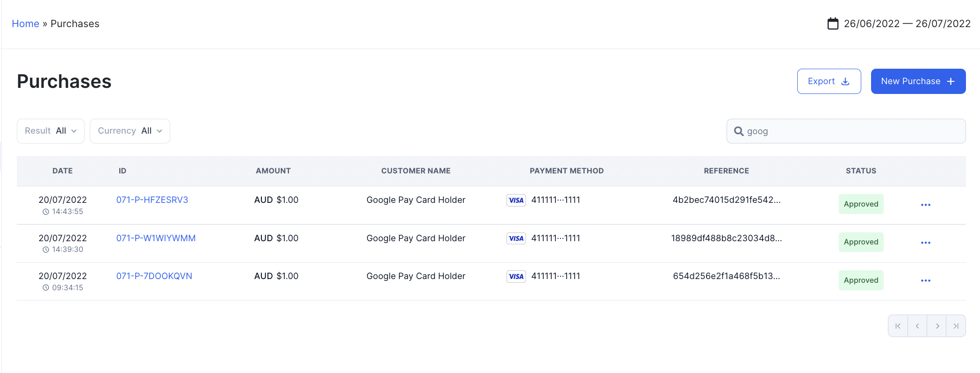The width and height of the screenshot is (980, 373).
Task: Open the 26/06/2022 — 26/07/2022 date range
Action: click(907, 24)
